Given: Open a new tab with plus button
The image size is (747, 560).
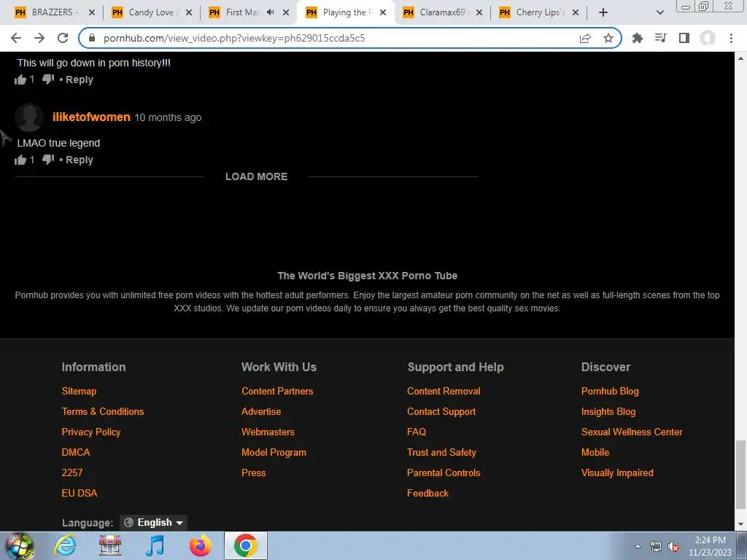Looking at the screenshot, I should click(x=603, y=12).
